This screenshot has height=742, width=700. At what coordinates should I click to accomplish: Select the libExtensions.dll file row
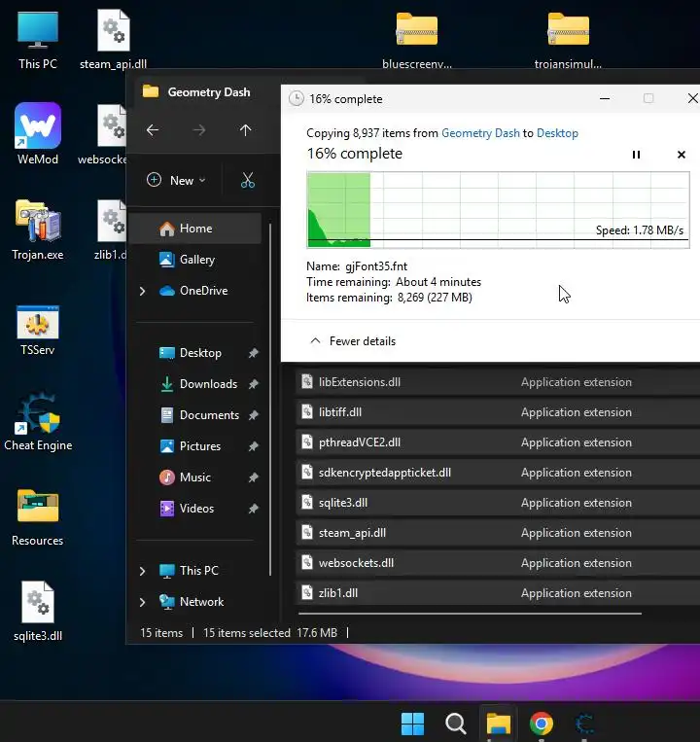tap(498, 382)
